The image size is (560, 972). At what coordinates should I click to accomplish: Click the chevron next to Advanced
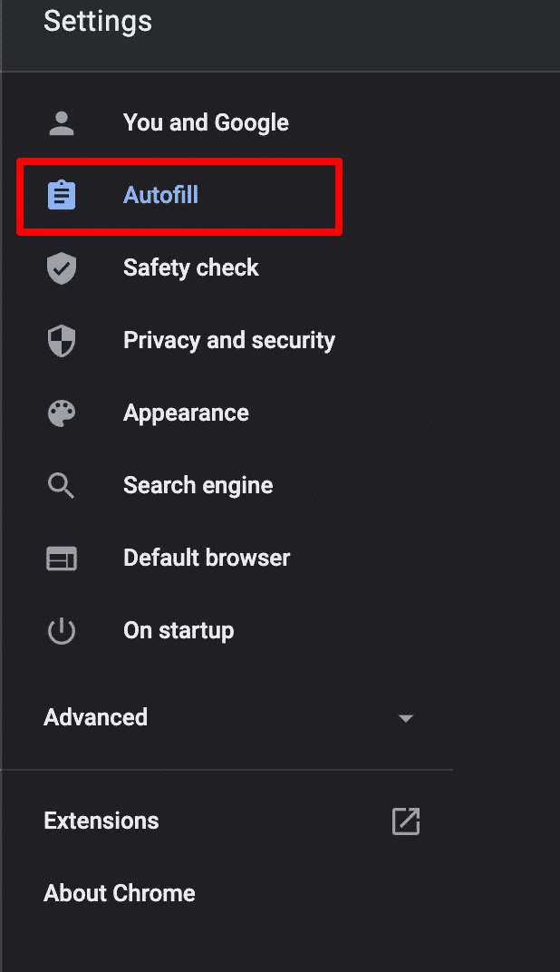406,717
